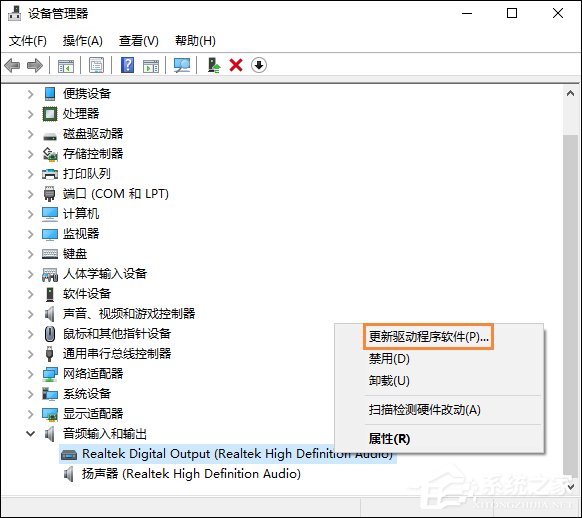Select the 处理器 chip icon

click(50, 114)
